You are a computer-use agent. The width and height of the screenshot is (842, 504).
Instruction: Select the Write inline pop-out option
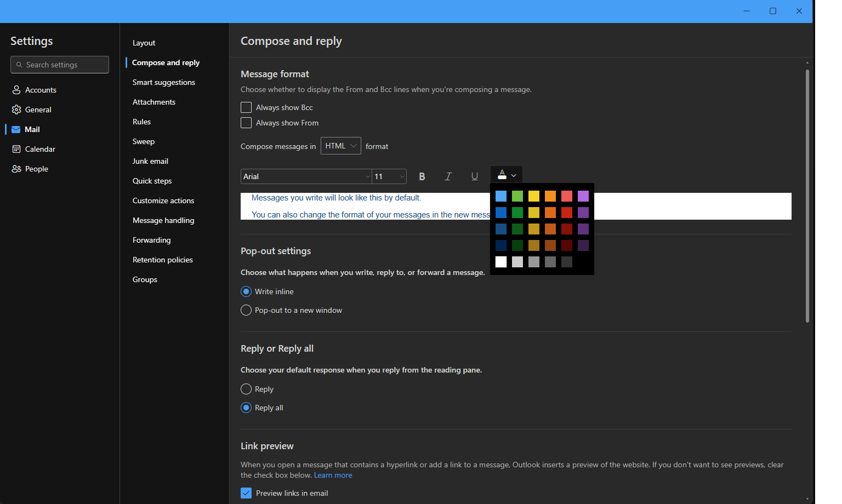click(x=246, y=291)
